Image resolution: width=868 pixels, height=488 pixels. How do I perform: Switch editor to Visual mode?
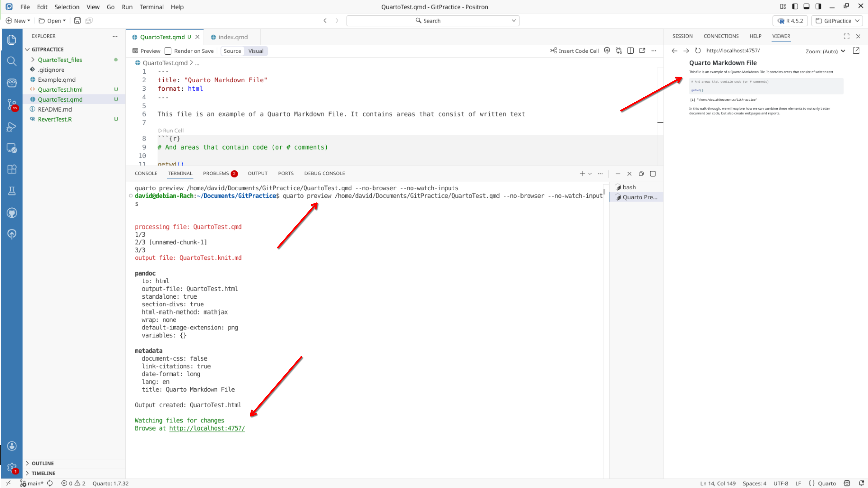[x=256, y=51]
